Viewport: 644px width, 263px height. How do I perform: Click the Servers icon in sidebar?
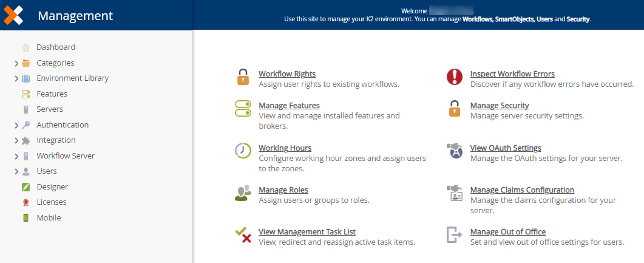(x=26, y=109)
